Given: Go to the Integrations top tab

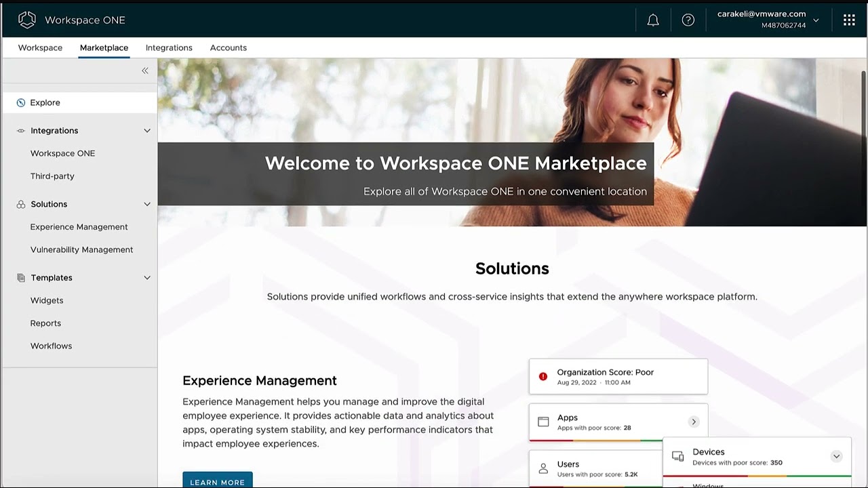Looking at the screenshot, I should pos(169,48).
